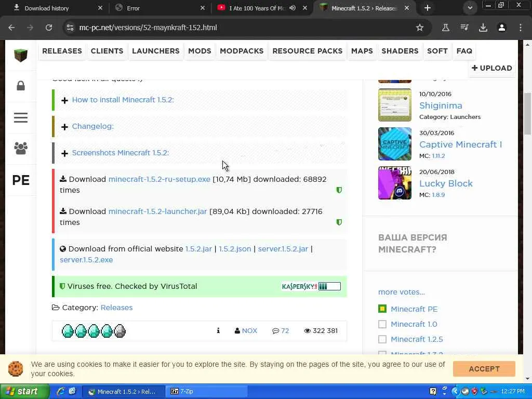Image resolution: width=532 pixels, height=399 pixels.
Task: Open server.1.5.2.jar link
Action: [283, 249]
